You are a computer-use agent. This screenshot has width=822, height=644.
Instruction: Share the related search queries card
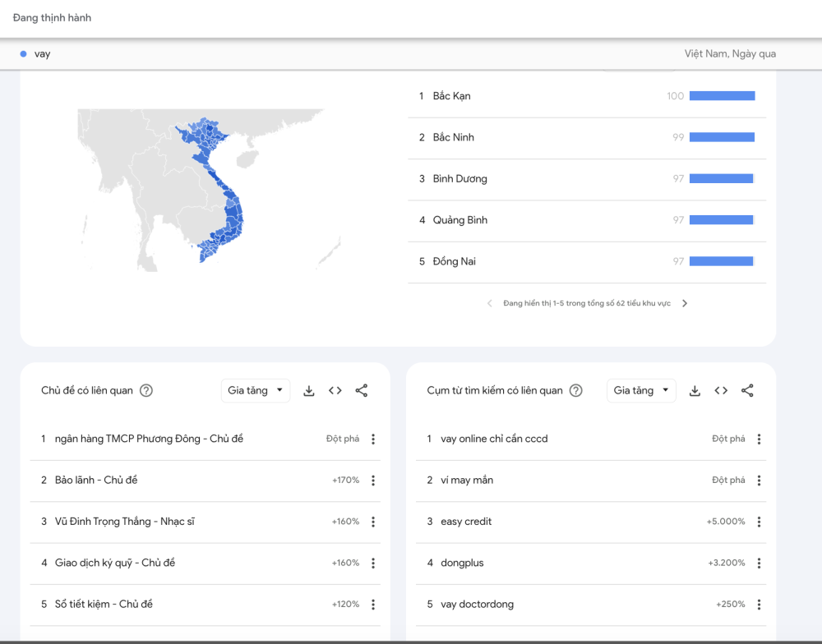(747, 391)
